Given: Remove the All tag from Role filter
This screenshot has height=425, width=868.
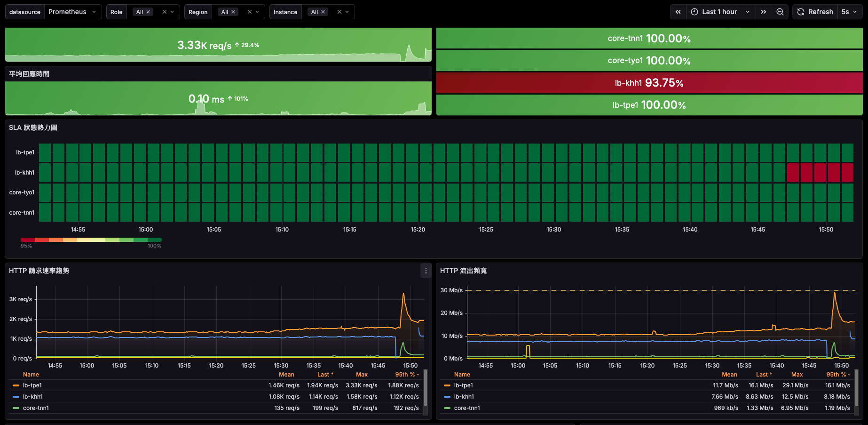Looking at the screenshot, I should click(148, 12).
